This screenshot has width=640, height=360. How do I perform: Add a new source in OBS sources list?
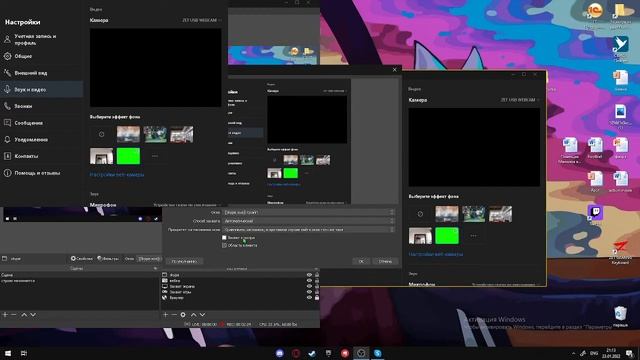pos(165,315)
